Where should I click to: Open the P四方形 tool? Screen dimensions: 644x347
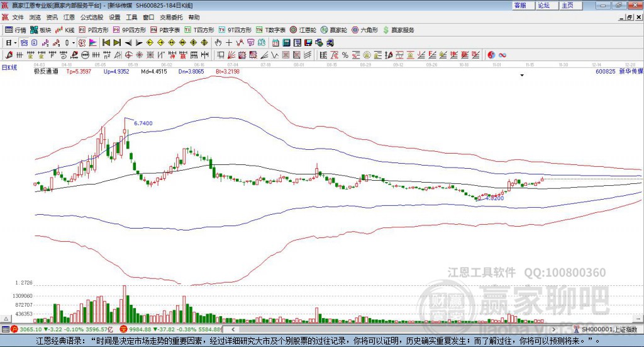(94, 30)
